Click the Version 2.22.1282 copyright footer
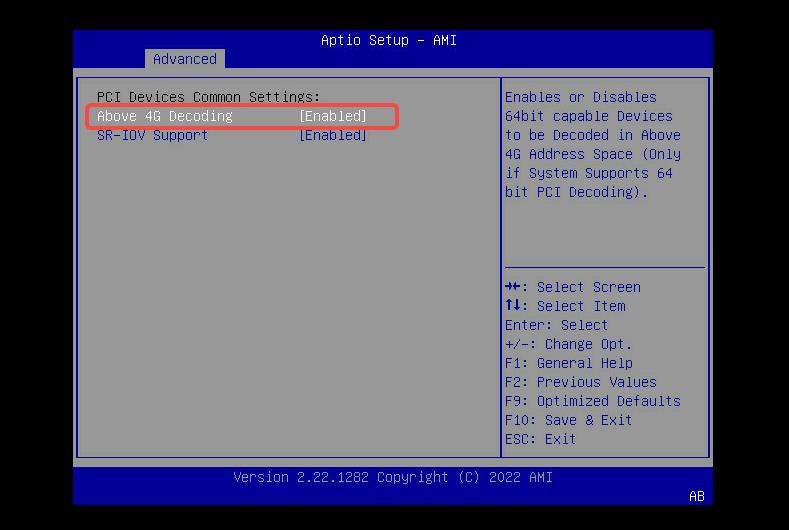Viewport: 789px width, 530px height. pos(392,477)
